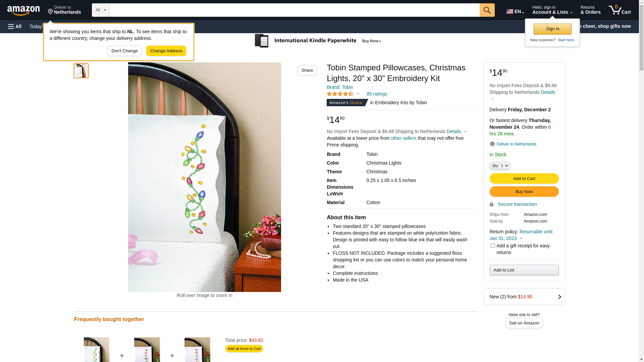Check the gift receipt checkbox
This screenshot has height=362, width=644.
493,246
